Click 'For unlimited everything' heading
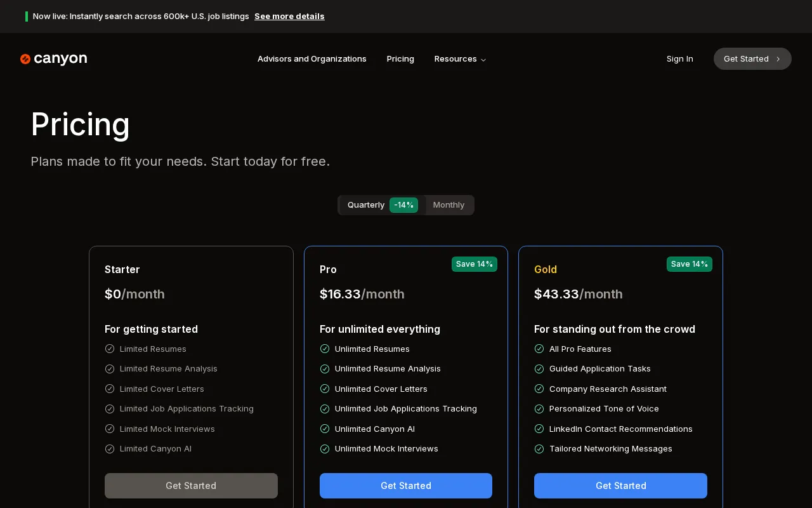Viewport: 812px width, 508px height. (x=380, y=329)
